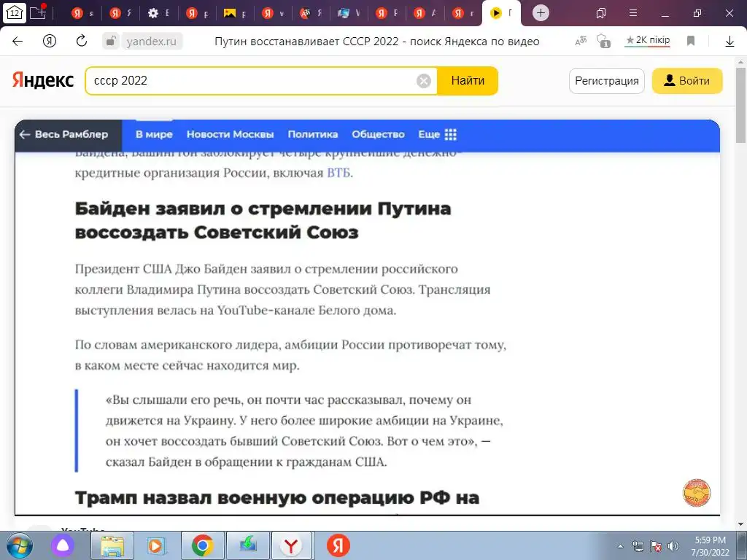Viewport: 747px width, 560px height.
Task: Open the browser hamburger menu
Action: point(633,13)
